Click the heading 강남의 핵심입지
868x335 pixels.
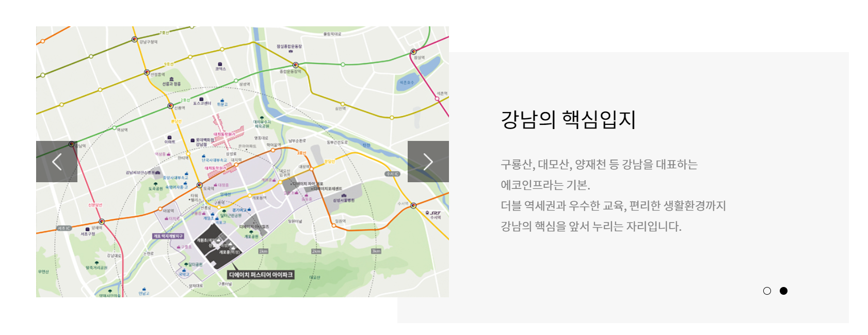[x=568, y=119]
